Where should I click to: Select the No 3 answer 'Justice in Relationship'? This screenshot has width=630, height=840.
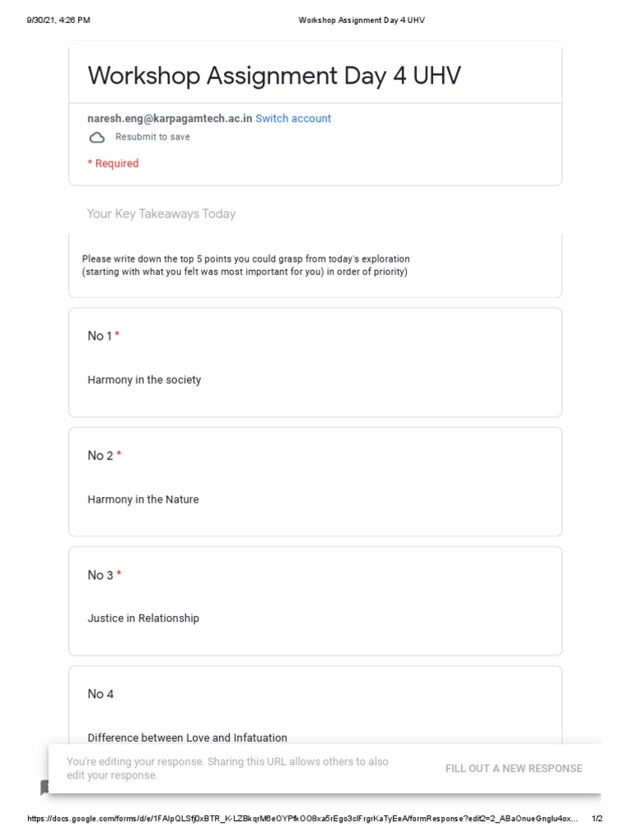pos(144,619)
